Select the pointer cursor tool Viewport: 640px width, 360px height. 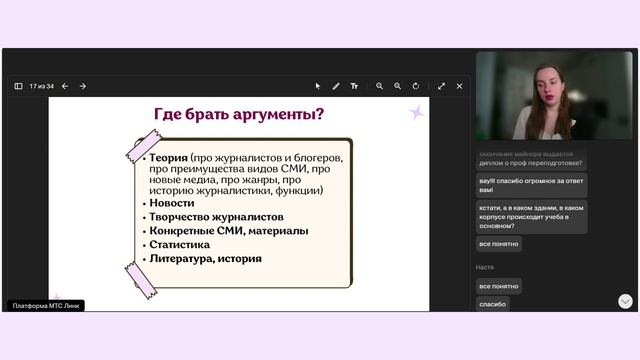coord(318,86)
